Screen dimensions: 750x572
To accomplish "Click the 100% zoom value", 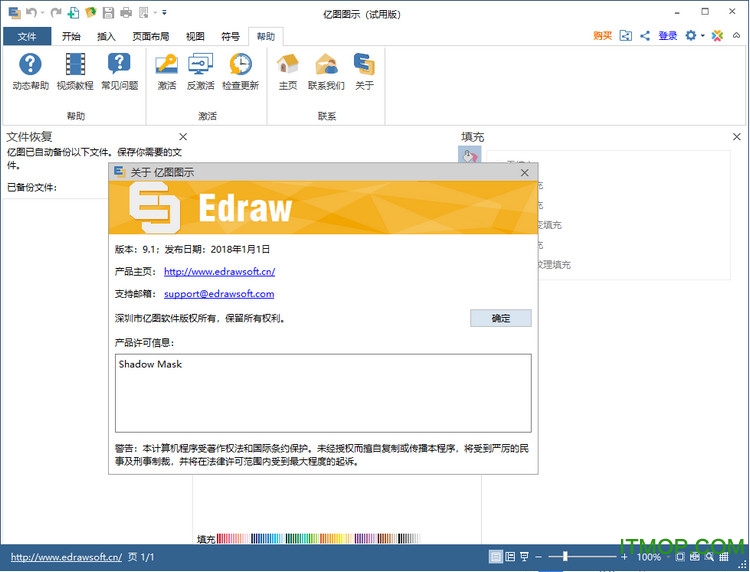I will tap(649, 557).
